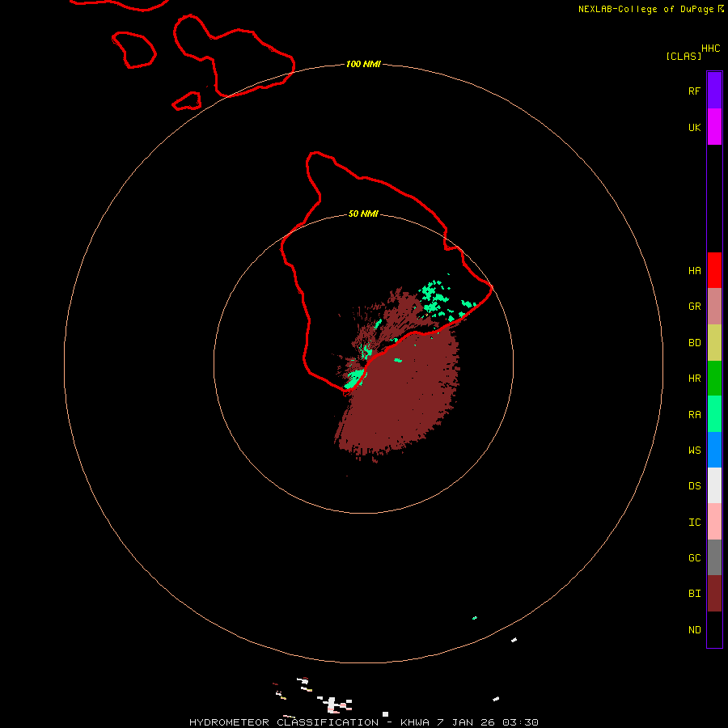
Task: Click the 'HHC' product code text
Action: tap(710, 49)
